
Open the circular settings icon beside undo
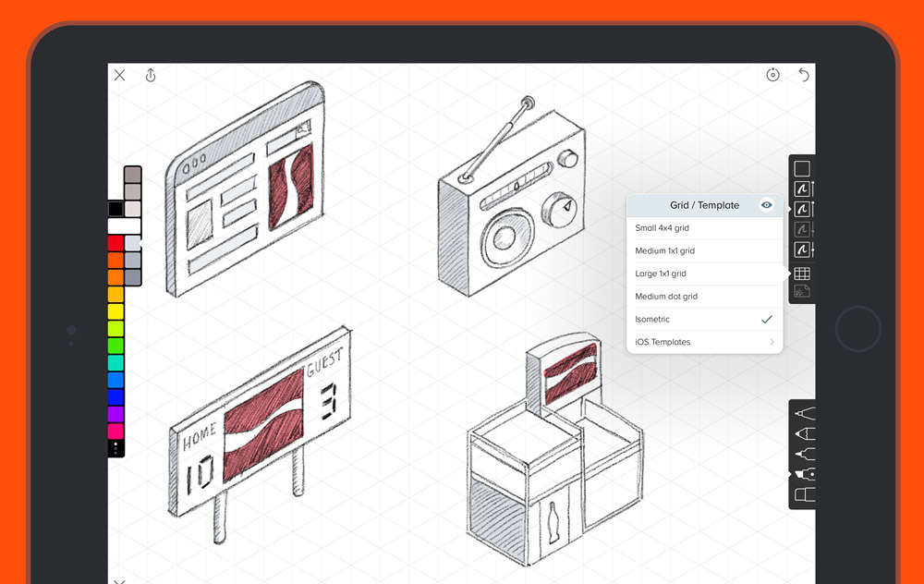[x=773, y=75]
